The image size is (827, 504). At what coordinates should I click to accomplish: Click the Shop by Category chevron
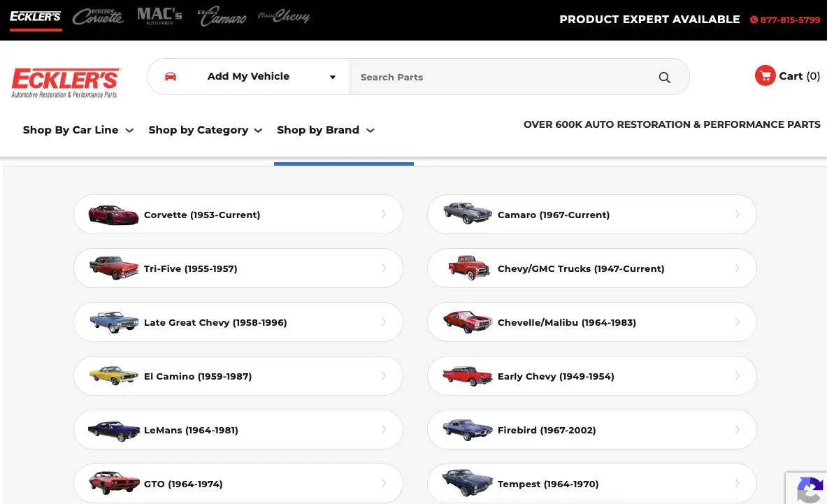(x=258, y=131)
